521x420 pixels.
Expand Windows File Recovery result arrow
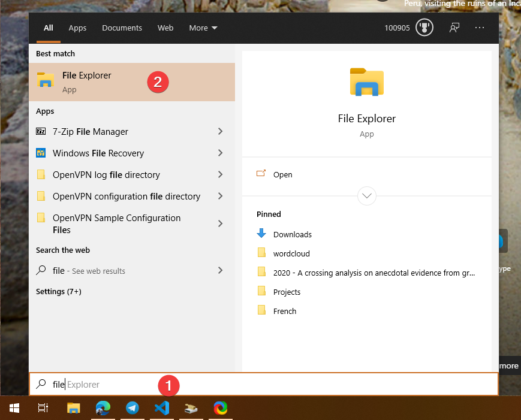(220, 153)
